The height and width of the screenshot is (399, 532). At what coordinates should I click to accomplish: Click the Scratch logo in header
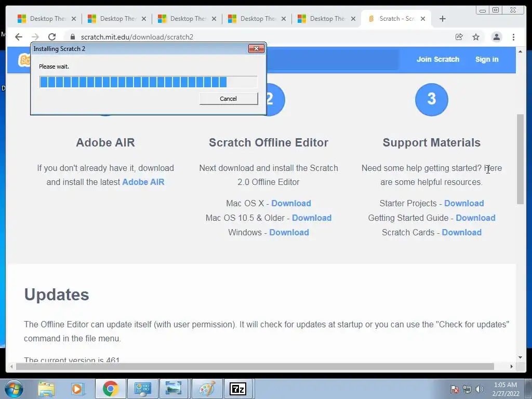(24, 60)
